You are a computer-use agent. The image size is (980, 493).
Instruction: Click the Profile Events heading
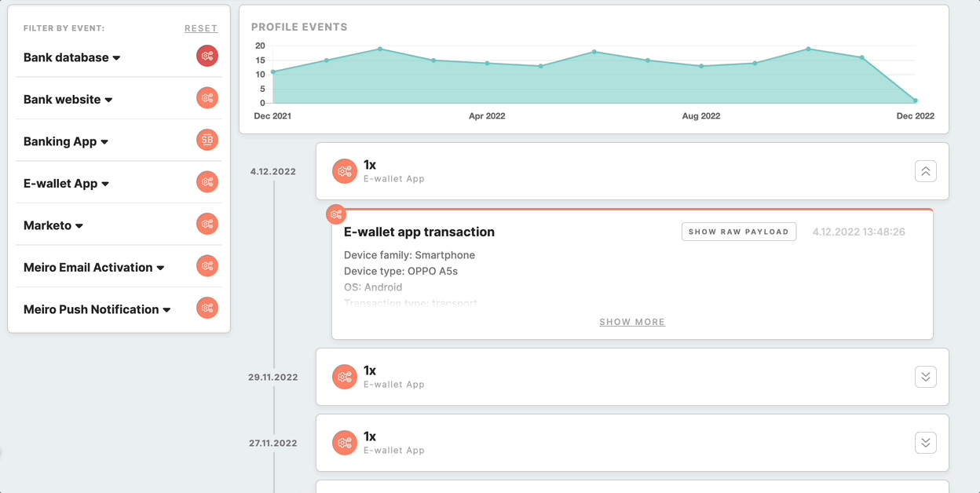tap(299, 27)
